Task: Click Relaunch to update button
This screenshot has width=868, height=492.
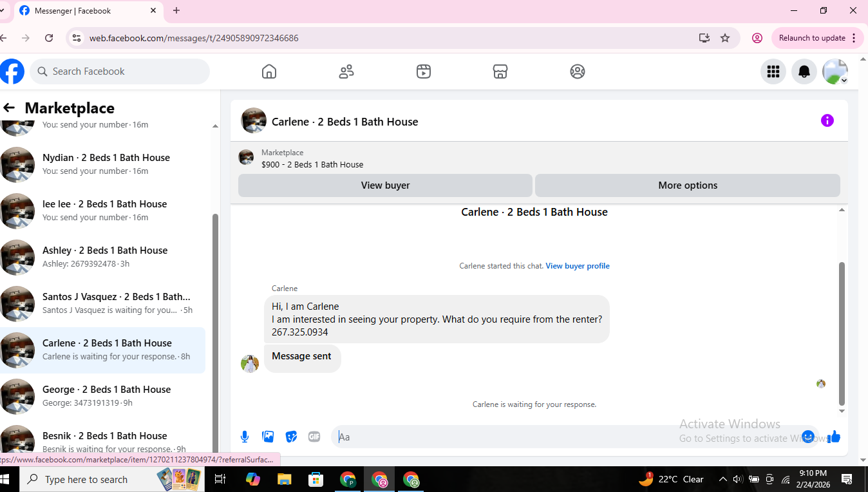Action: tap(812, 38)
